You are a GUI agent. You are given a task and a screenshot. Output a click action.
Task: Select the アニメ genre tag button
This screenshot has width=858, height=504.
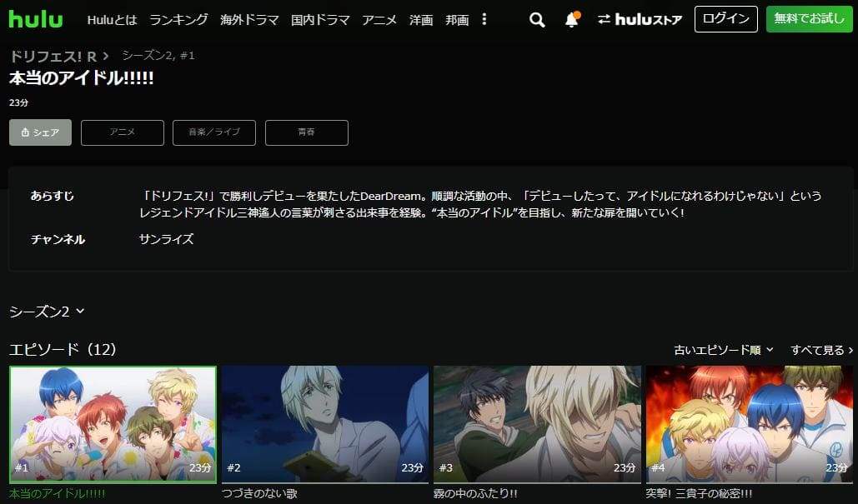tap(123, 132)
